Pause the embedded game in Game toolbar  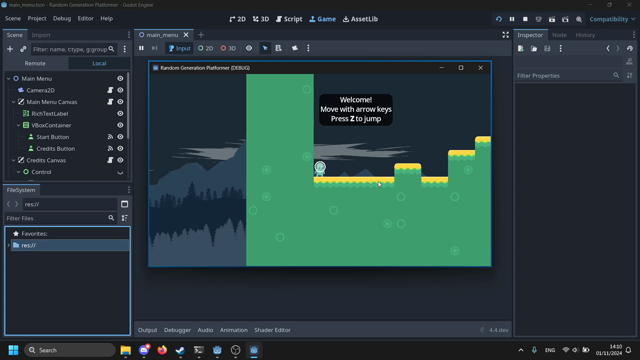point(141,48)
